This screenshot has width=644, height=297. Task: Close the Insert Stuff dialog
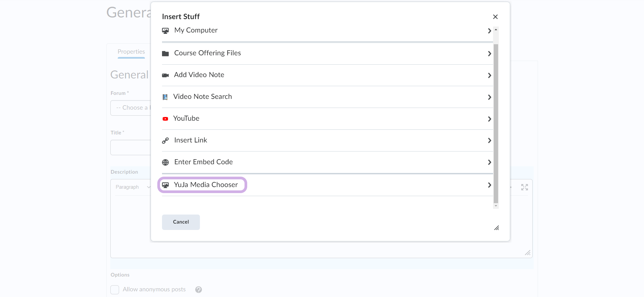tap(495, 17)
